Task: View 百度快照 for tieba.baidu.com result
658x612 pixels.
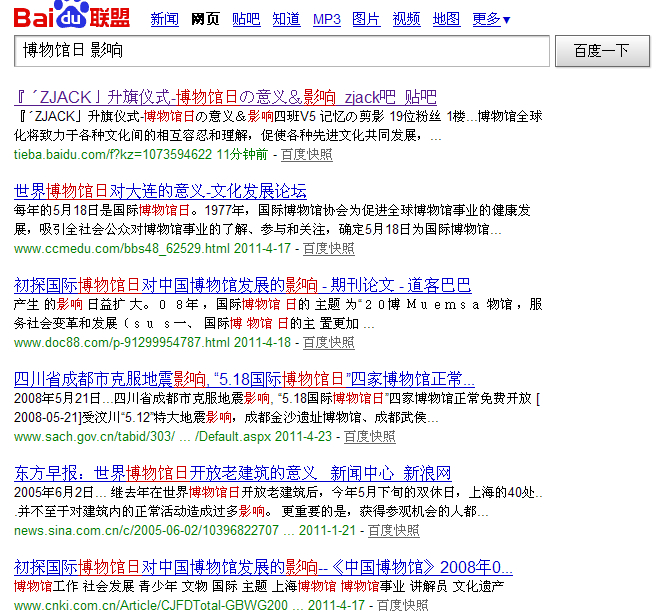Action: click(307, 155)
